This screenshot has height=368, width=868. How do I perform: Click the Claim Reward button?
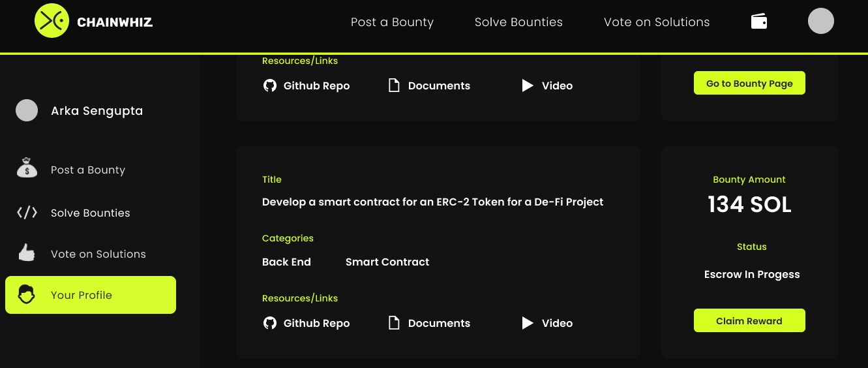coord(749,320)
